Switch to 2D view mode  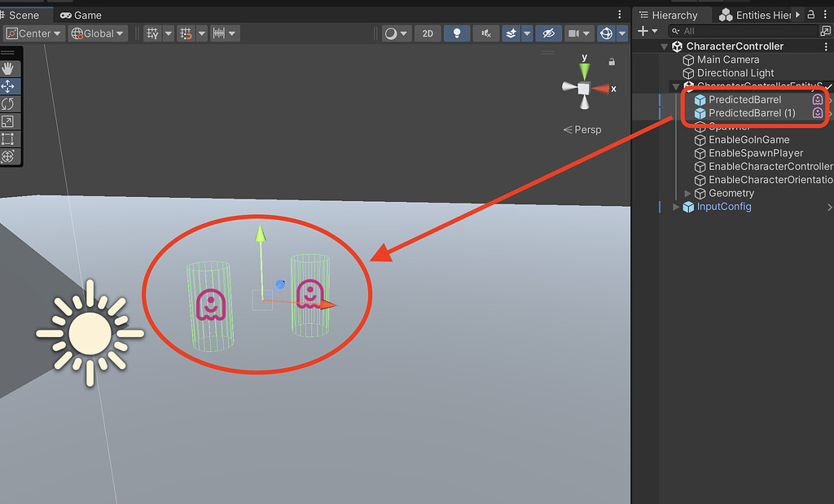428,33
